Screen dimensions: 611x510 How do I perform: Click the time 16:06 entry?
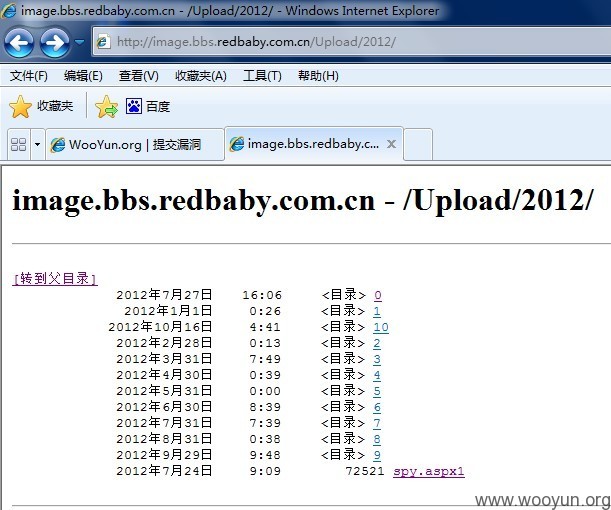pyautogui.click(x=262, y=295)
